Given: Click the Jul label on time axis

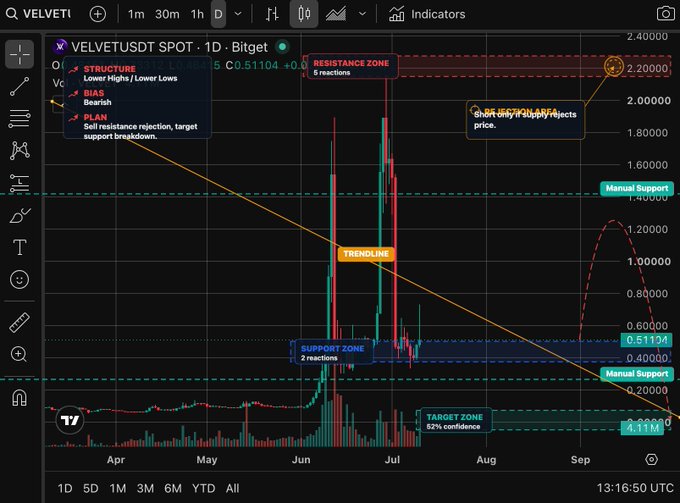Looking at the screenshot, I should 392,460.
